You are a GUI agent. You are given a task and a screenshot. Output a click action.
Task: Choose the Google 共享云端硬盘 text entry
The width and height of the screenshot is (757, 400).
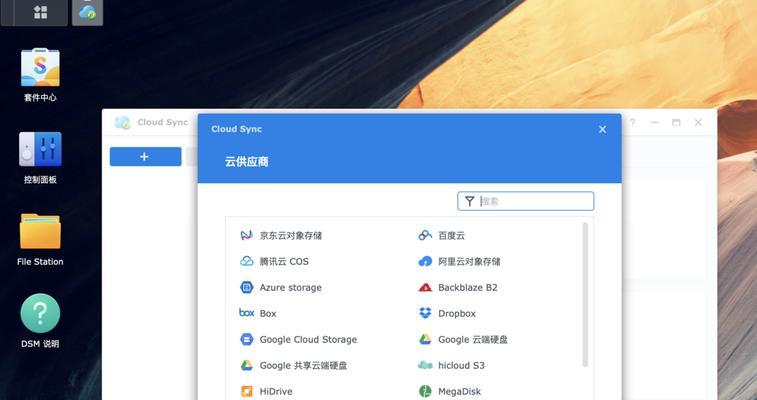pos(303,366)
